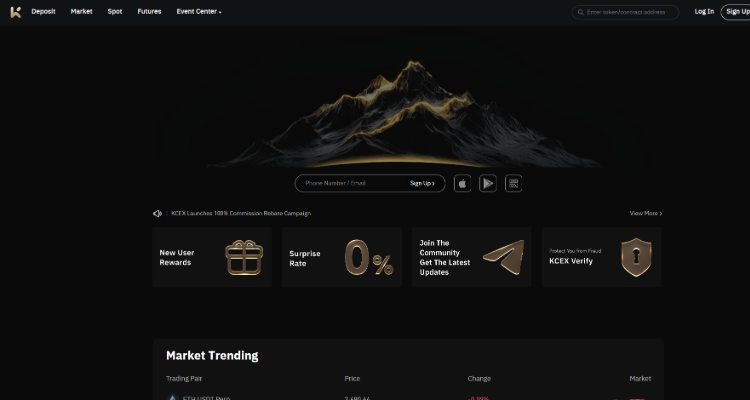The width and height of the screenshot is (750, 400).
Task: Click the search magnifier icon
Action: click(580, 12)
